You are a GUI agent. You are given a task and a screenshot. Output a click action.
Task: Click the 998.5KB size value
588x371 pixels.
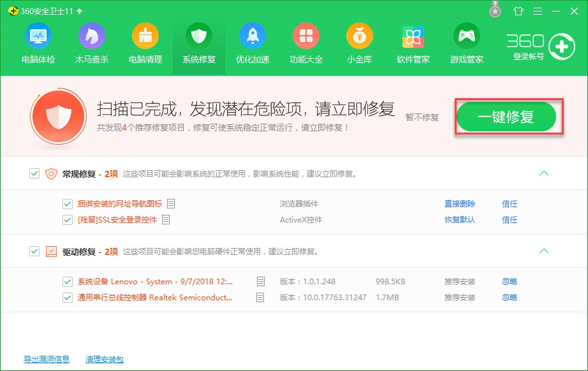click(390, 281)
